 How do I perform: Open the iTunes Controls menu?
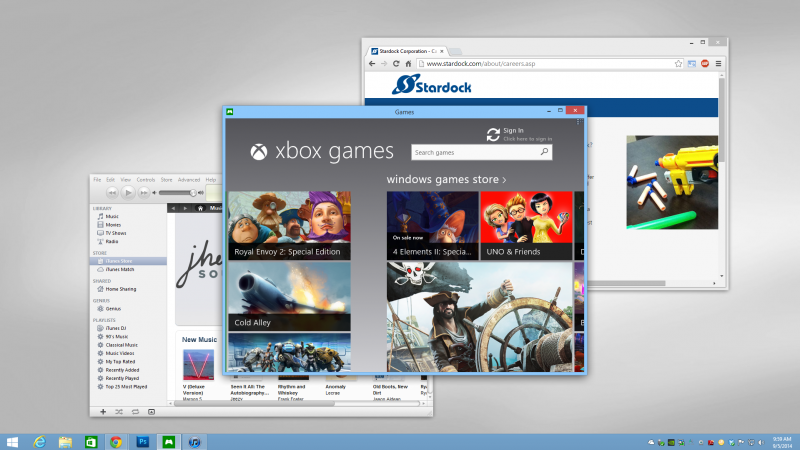pos(145,180)
